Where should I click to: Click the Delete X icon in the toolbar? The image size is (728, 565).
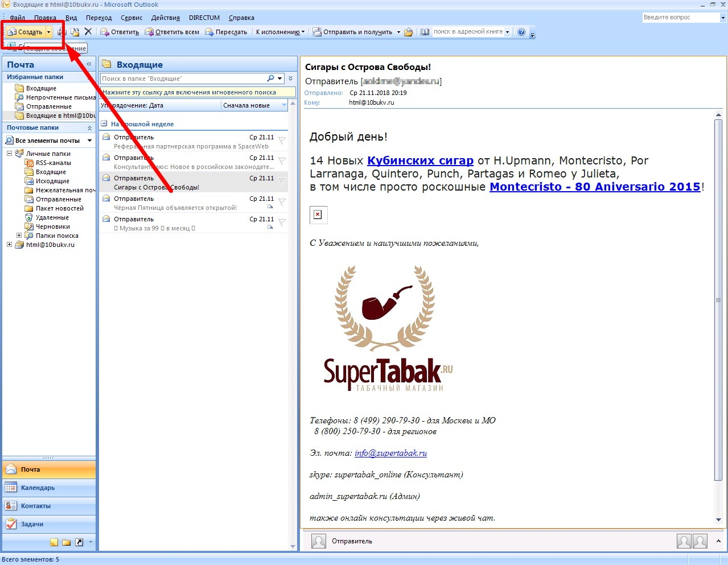pyautogui.click(x=88, y=32)
